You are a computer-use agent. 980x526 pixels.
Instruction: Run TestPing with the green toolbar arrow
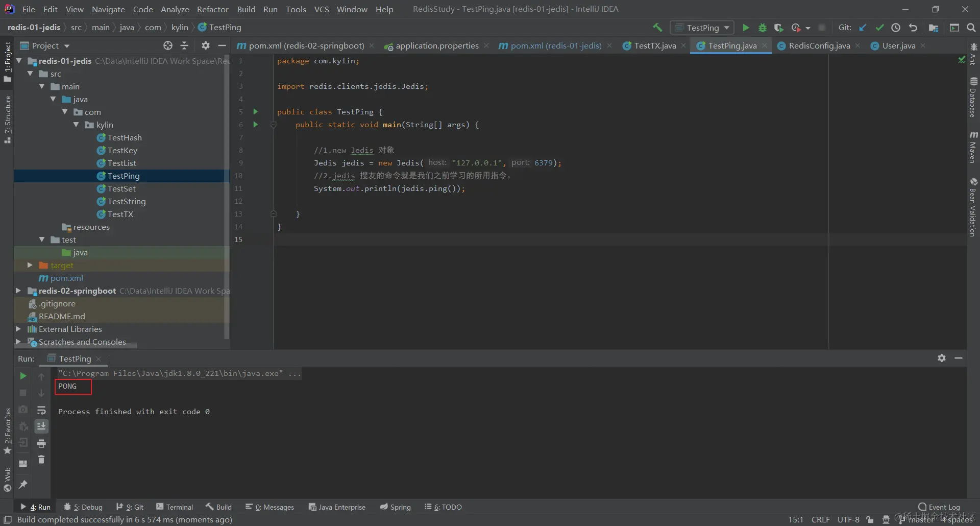[x=746, y=28]
